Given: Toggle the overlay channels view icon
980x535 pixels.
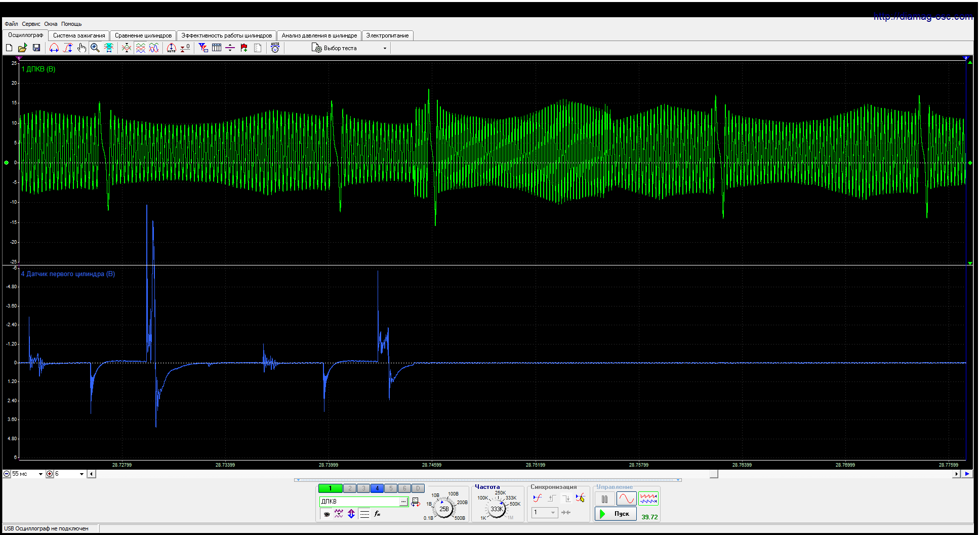Looking at the screenshot, I should pos(154,48).
